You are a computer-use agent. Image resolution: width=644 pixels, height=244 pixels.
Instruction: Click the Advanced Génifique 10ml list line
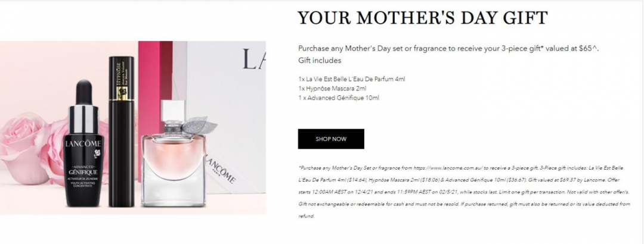tap(339, 98)
